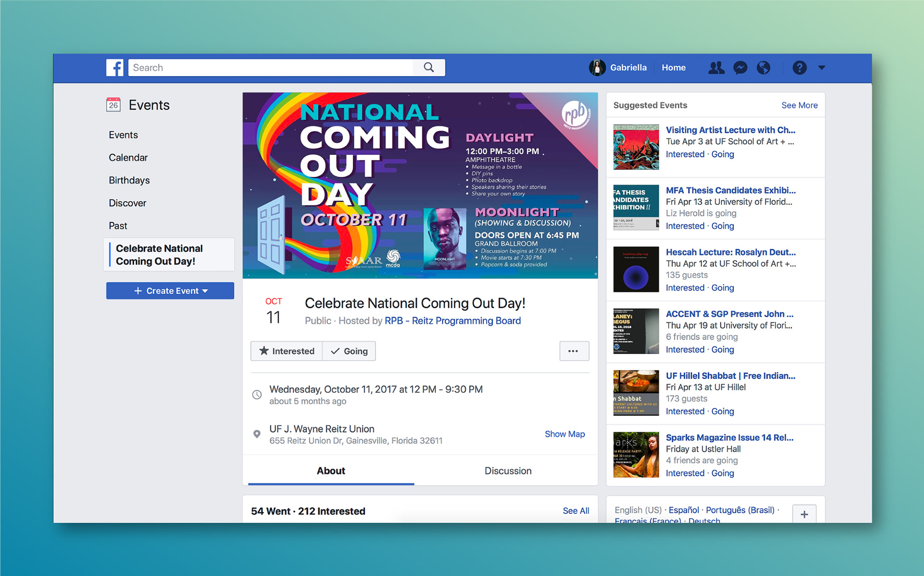This screenshot has height=576, width=924.
Task: Open the friend requests icon
Action: point(716,68)
